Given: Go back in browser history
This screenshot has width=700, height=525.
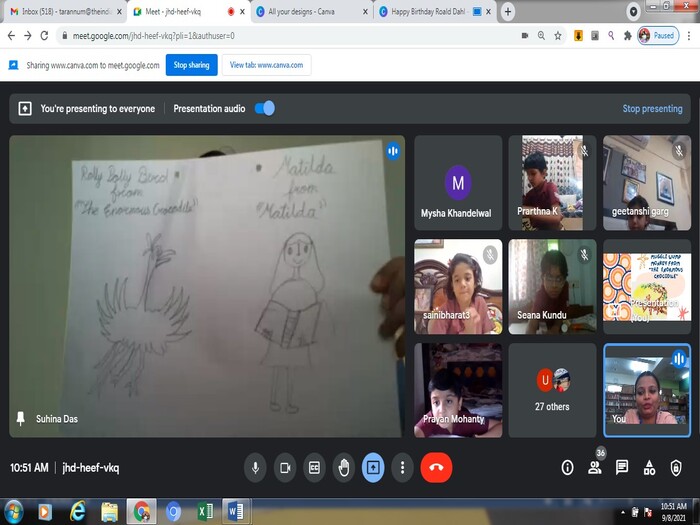Looking at the screenshot, I should coord(12,36).
